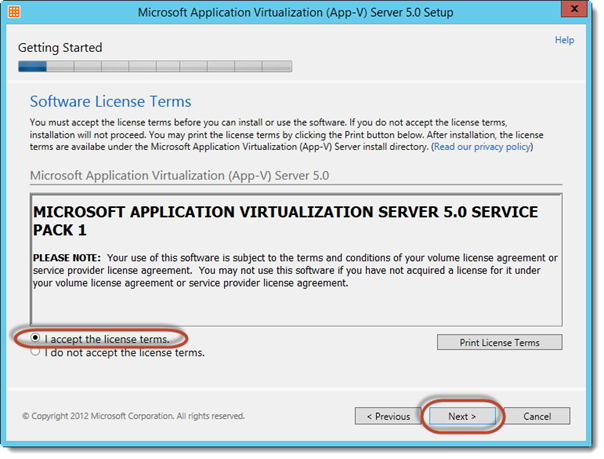Click Print License Terms button
604x459 pixels.
point(499,342)
